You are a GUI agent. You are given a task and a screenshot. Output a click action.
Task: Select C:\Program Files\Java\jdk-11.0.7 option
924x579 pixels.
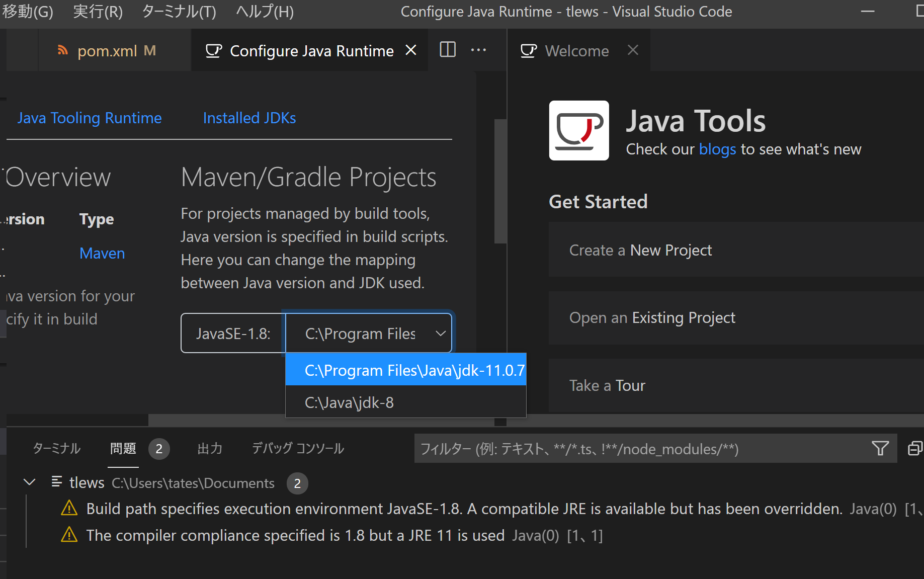click(x=405, y=370)
